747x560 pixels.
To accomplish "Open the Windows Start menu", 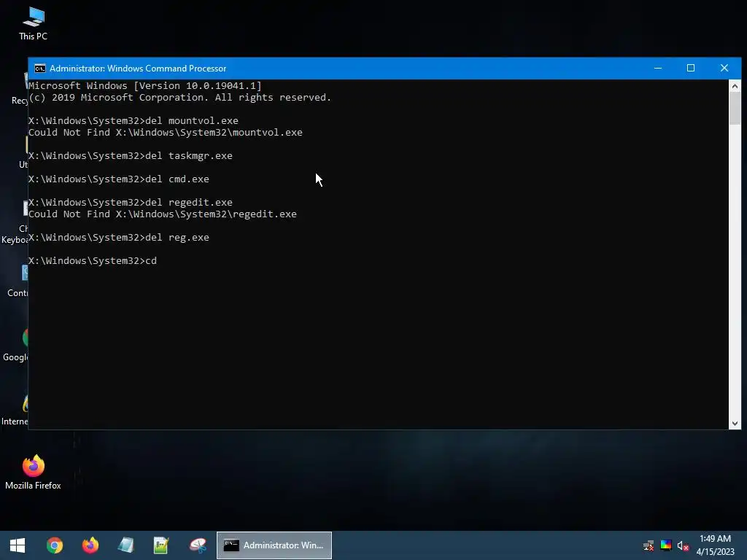I will click(x=18, y=545).
